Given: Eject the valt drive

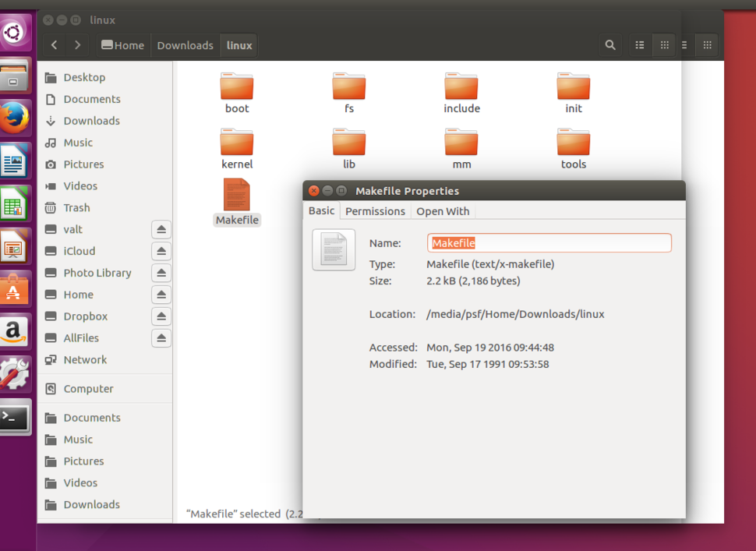Looking at the screenshot, I should 161,229.
